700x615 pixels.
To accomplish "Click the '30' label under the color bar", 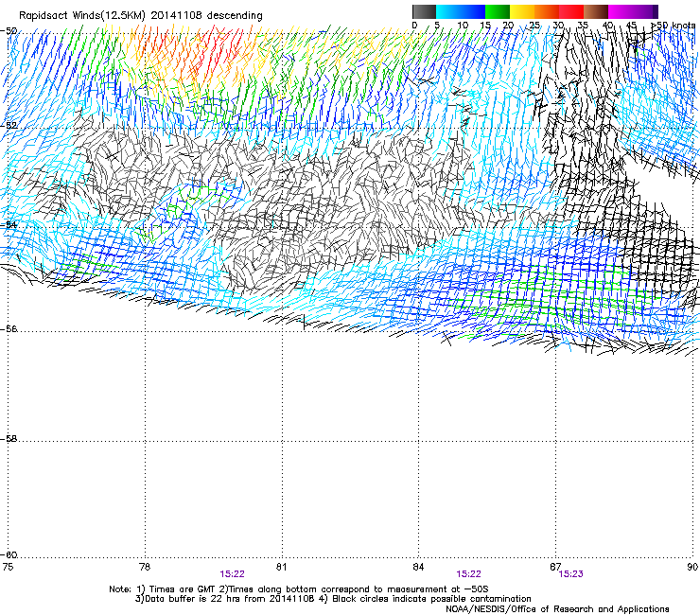I will pyautogui.click(x=558, y=26).
